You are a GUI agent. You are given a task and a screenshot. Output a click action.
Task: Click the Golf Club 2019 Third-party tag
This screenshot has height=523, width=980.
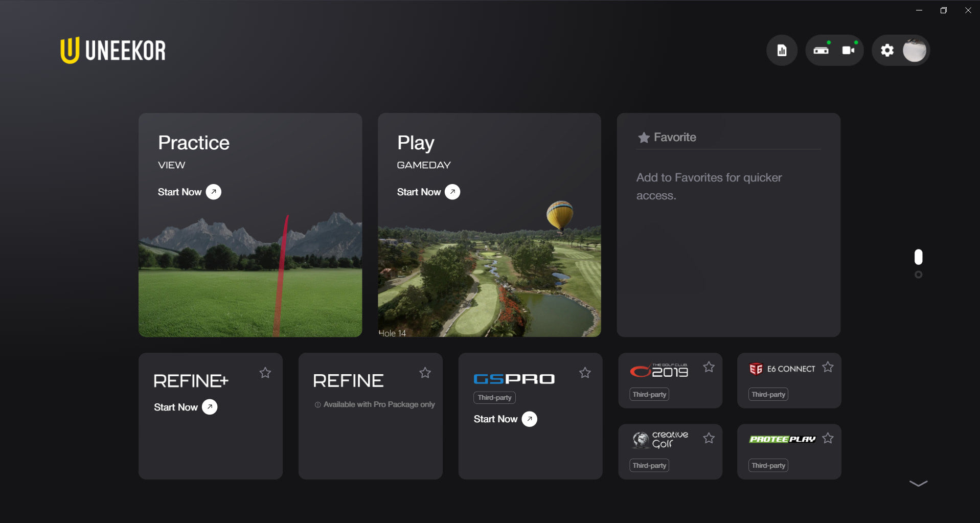click(649, 394)
